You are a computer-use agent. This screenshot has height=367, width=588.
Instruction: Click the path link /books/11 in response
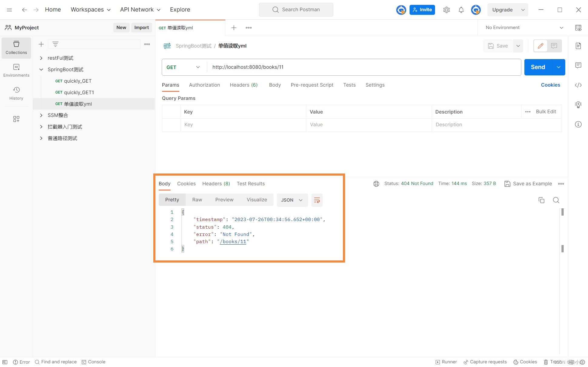tap(233, 241)
